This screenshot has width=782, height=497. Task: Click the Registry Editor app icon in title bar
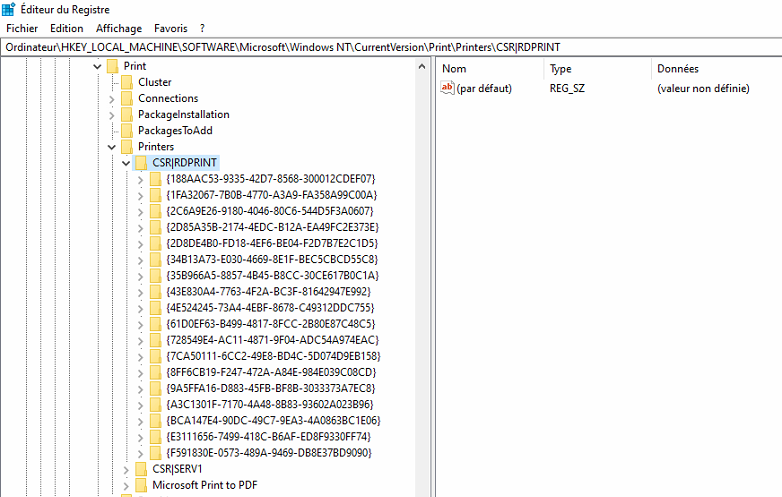coord(11,10)
